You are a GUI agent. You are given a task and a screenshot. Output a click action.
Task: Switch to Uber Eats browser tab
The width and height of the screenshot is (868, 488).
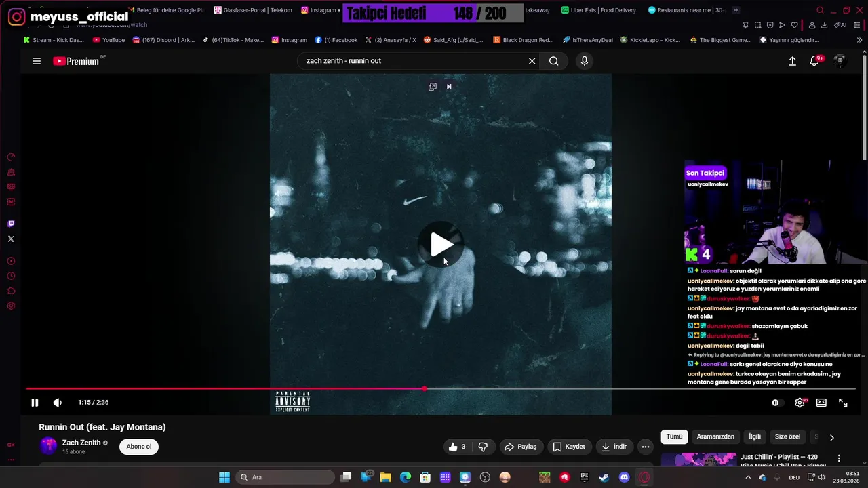(x=599, y=10)
